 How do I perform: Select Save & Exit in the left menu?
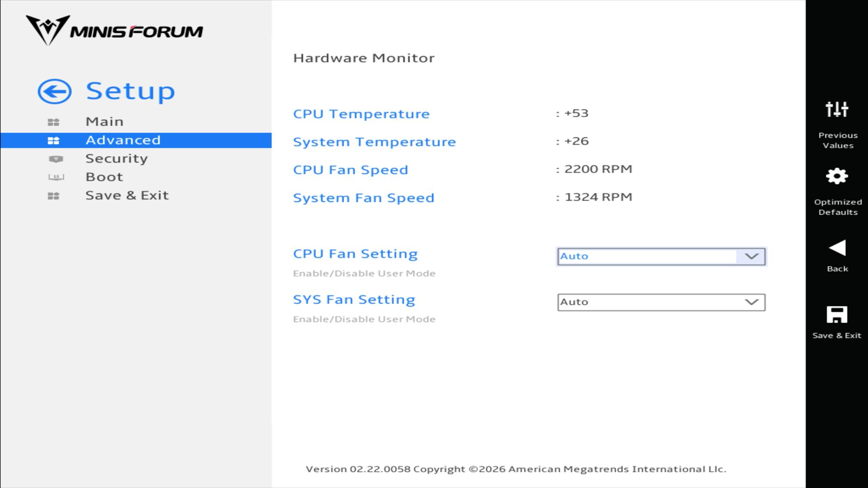(x=127, y=196)
